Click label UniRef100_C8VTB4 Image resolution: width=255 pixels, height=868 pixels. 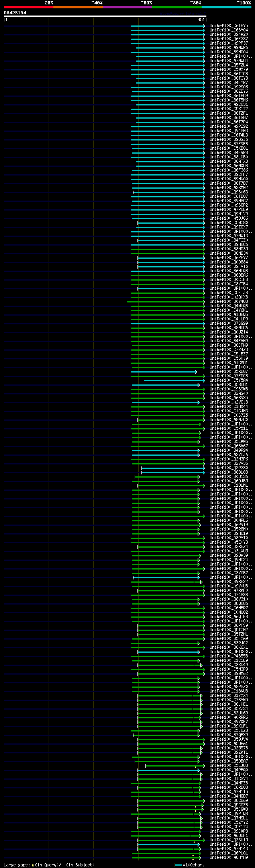(229, 284)
